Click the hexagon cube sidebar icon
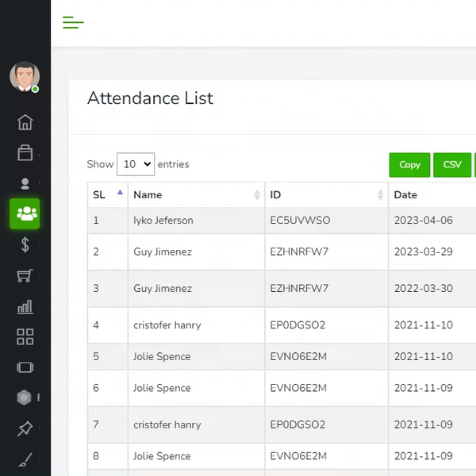Image resolution: width=476 pixels, height=476 pixels. pyautogui.click(x=25, y=397)
